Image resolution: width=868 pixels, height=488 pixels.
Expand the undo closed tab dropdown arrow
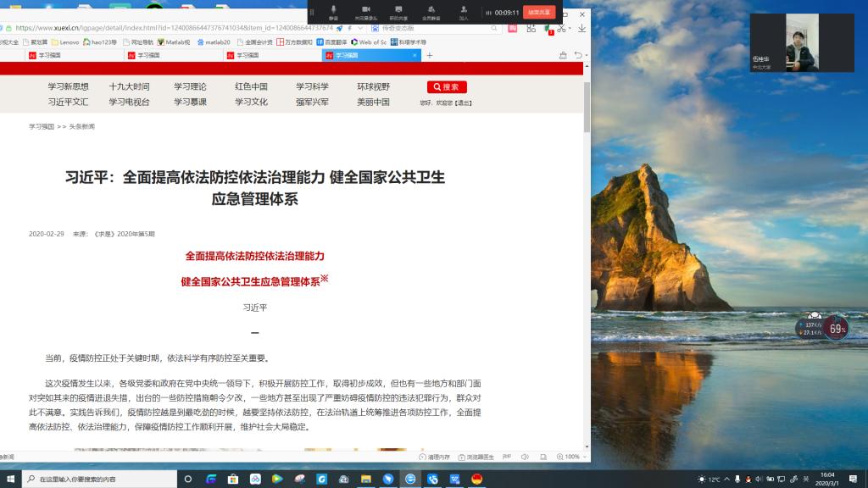point(585,55)
